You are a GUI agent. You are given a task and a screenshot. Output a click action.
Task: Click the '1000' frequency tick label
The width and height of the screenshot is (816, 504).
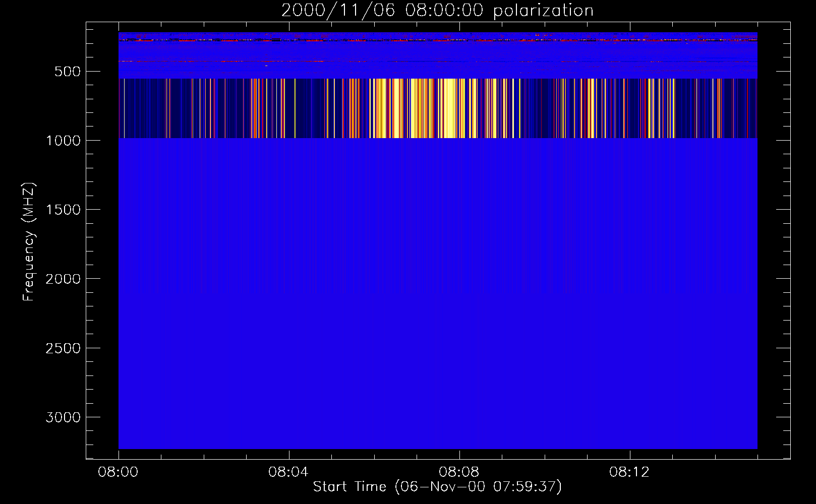63,141
